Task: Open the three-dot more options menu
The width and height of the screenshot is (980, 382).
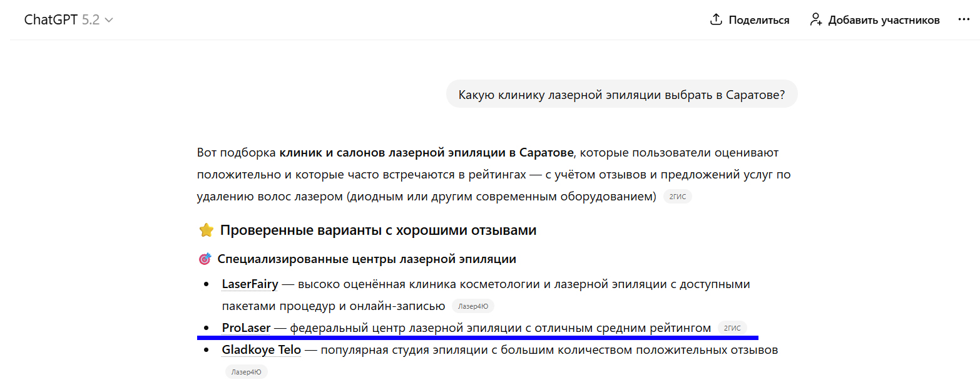Action: [964, 20]
